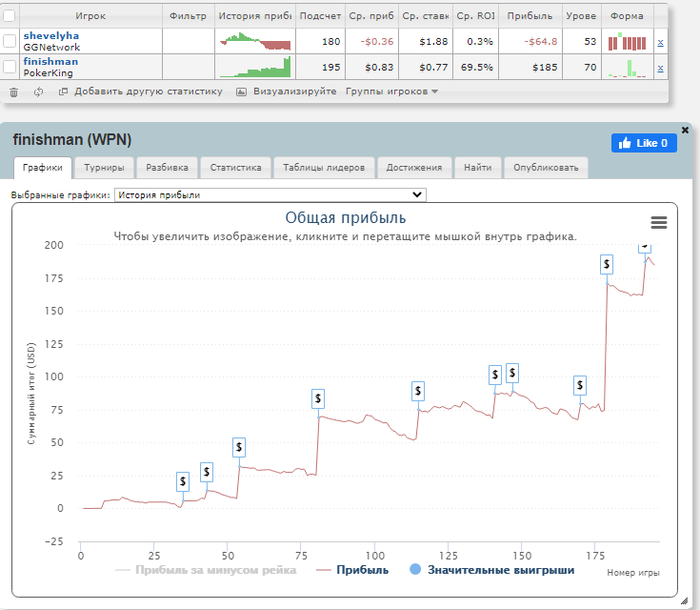Click the -$64.8 profit cell
This screenshot has height=610, width=700.
click(530, 42)
